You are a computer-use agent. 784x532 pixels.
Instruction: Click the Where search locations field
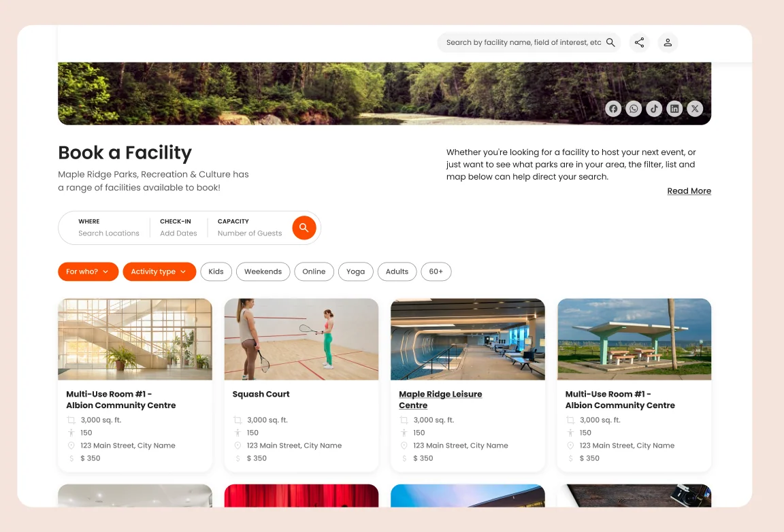108,227
